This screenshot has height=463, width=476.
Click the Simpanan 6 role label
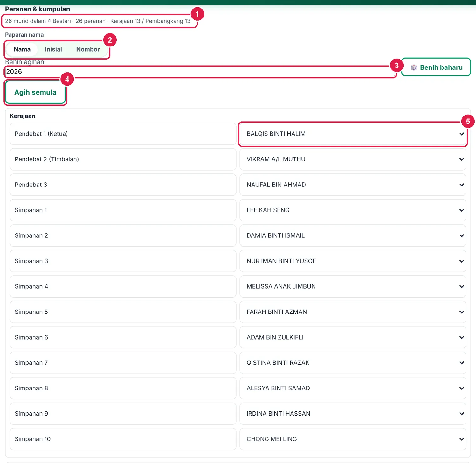coord(123,338)
